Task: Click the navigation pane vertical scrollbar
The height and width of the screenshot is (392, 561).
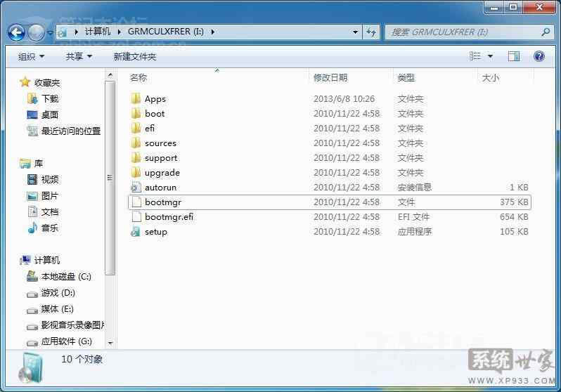Action: point(110,176)
